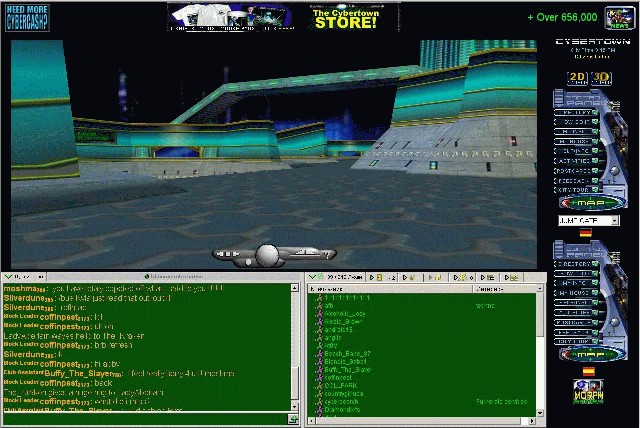Click the sphere on the 3D navigation console
This screenshot has height=428, width=640.
(267, 255)
